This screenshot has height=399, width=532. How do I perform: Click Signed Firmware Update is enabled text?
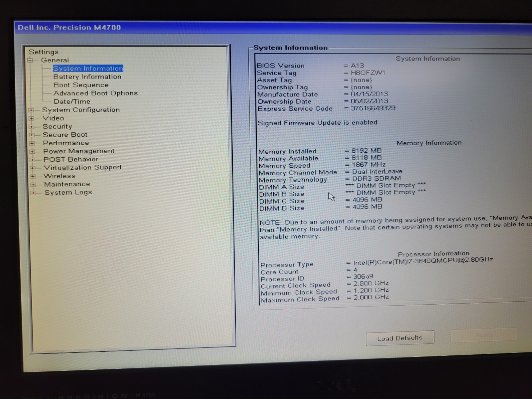coord(318,123)
